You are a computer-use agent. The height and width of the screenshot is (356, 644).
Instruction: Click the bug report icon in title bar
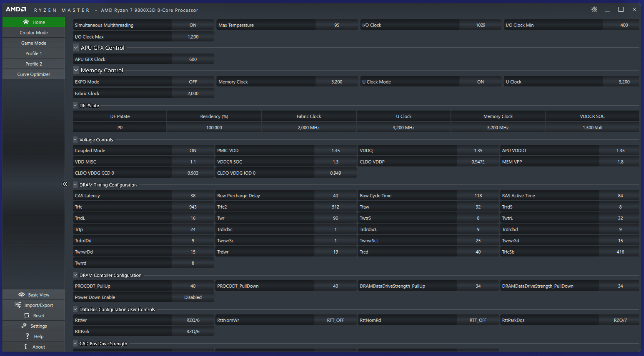click(594, 9)
